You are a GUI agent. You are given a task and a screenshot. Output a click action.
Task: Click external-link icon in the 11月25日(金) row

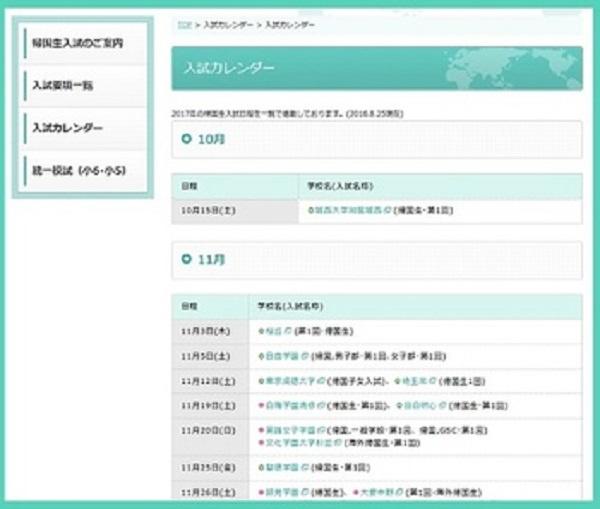coord(304,467)
